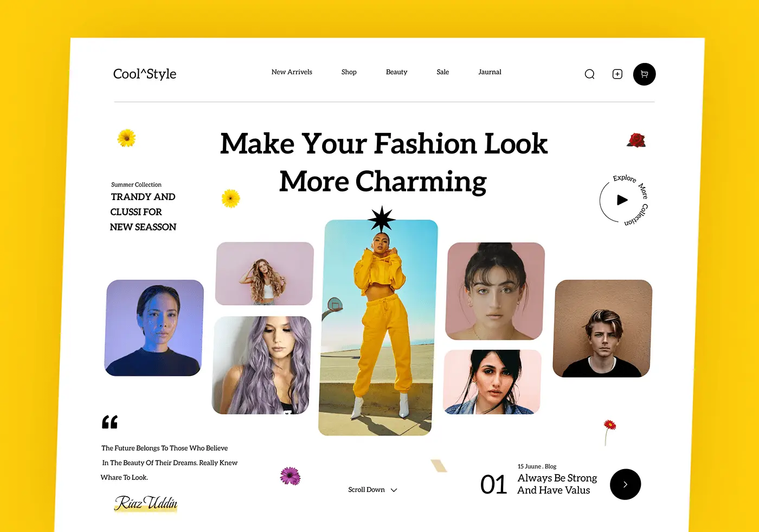759x532 pixels.
Task: Select the Sale nav link
Action: (x=442, y=72)
